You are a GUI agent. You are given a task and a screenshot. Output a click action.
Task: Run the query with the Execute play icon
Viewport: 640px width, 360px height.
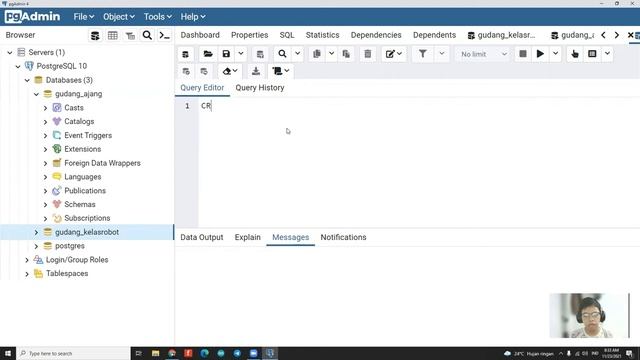540,54
